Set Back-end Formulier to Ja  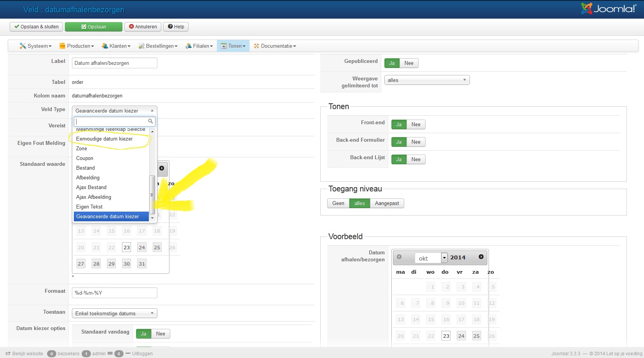pyautogui.click(x=399, y=142)
